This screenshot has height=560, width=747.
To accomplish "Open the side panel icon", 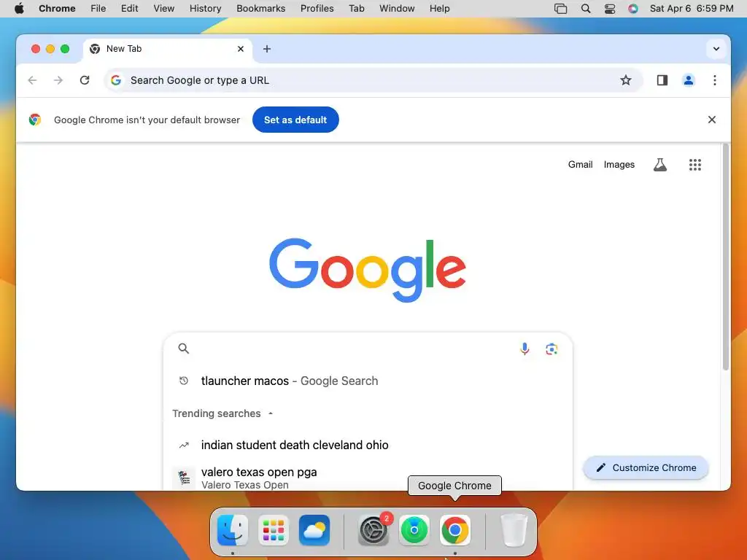I will click(x=662, y=80).
